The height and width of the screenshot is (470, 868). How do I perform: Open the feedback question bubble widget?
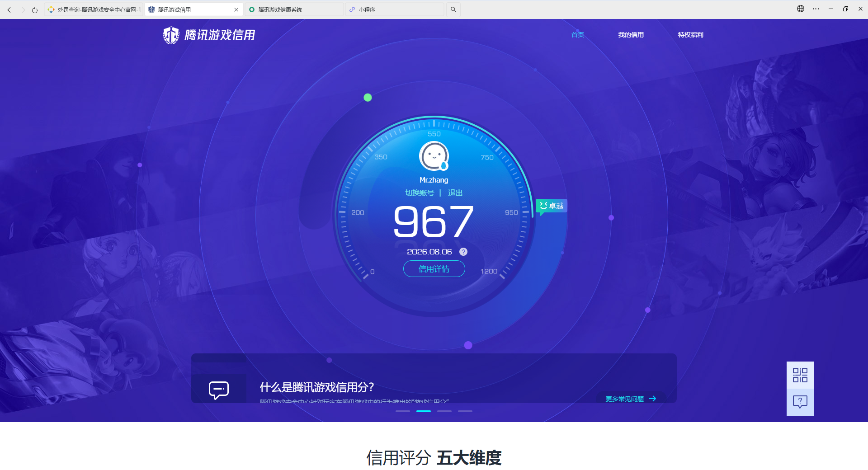pyautogui.click(x=800, y=402)
